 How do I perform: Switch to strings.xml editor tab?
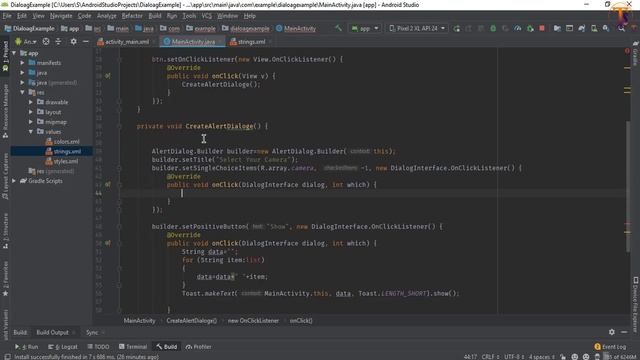(250, 42)
